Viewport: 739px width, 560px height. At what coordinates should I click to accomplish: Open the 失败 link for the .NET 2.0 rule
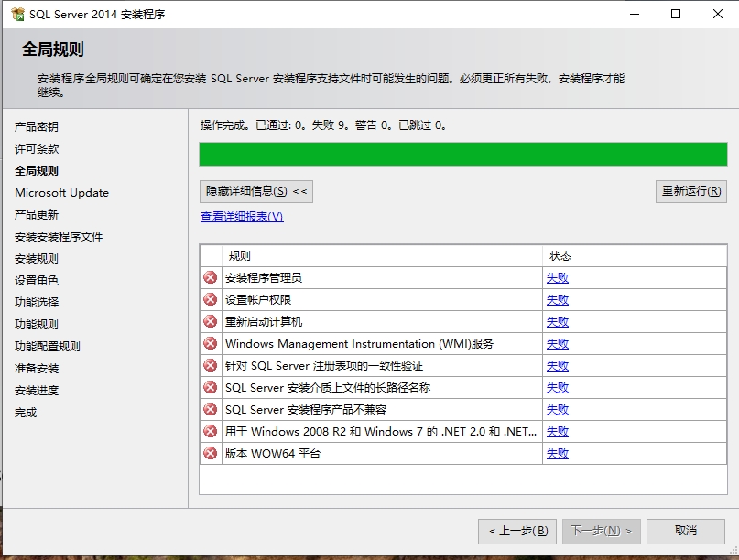[x=558, y=431]
